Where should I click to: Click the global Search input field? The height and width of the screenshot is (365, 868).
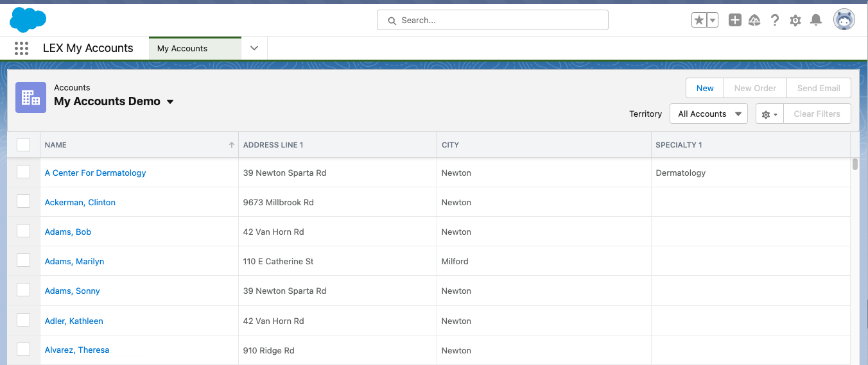(x=492, y=21)
